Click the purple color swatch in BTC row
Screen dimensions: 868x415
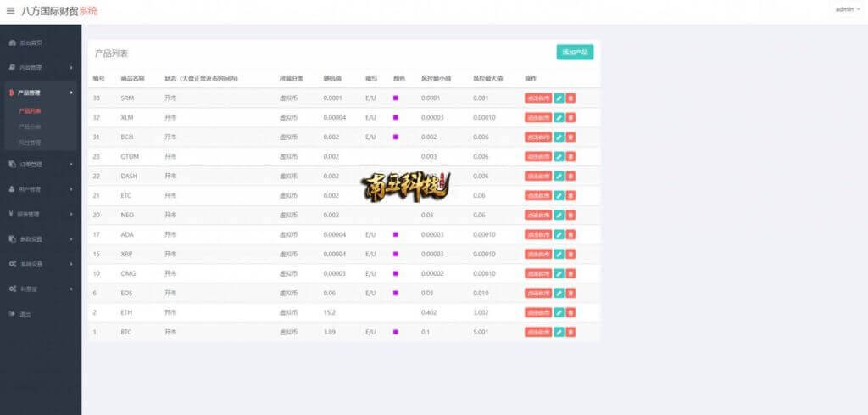click(395, 332)
